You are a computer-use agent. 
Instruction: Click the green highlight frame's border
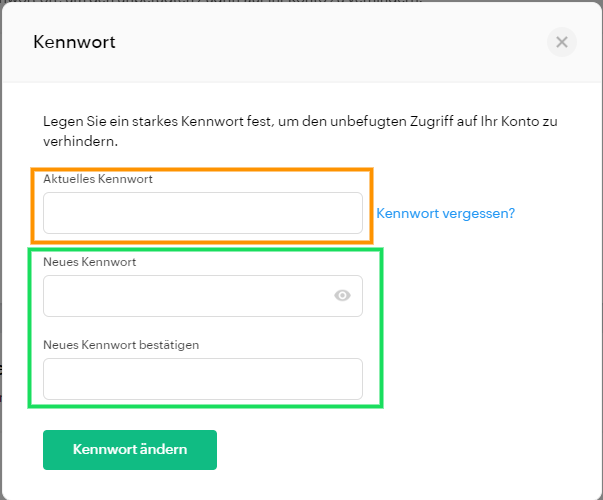tap(206, 250)
